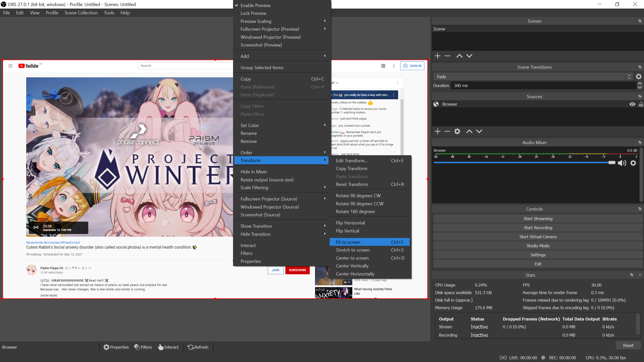Click the Filters toolbar button
The height and width of the screenshot is (362, 644).
143,347
